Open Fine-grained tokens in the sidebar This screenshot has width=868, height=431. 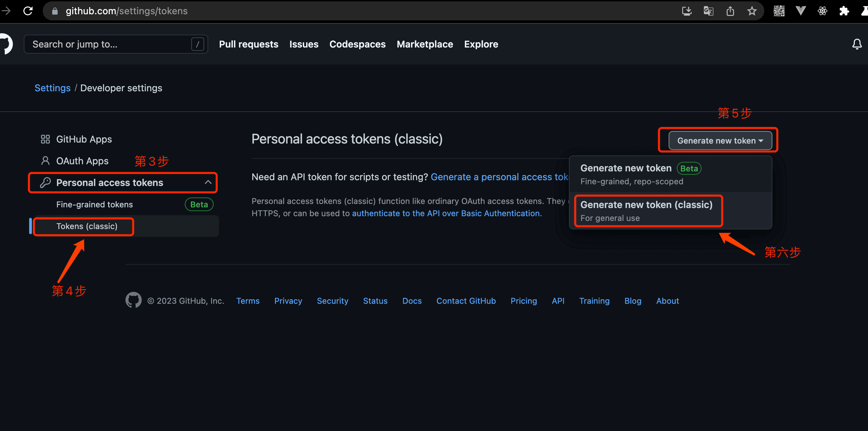coord(95,204)
